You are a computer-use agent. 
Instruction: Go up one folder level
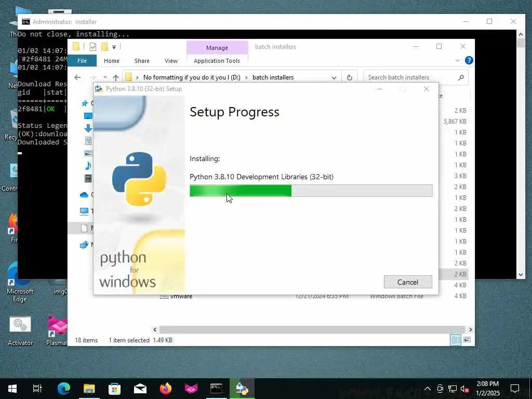click(x=116, y=77)
